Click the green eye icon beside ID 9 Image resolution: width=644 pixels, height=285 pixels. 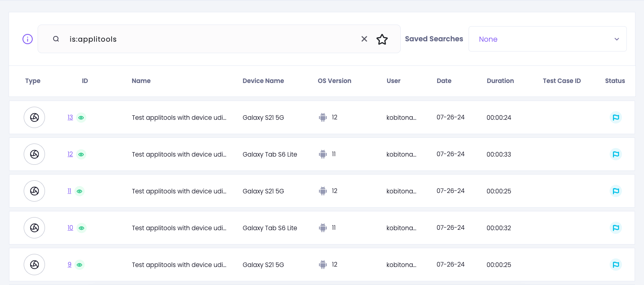[80, 265]
